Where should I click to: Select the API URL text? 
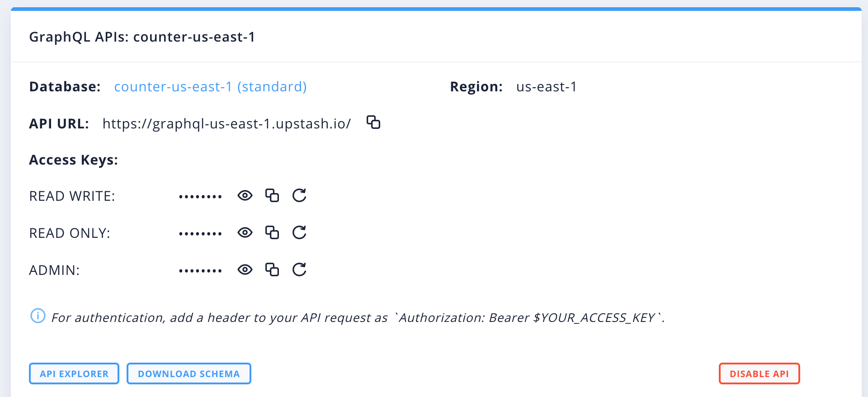[226, 123]
